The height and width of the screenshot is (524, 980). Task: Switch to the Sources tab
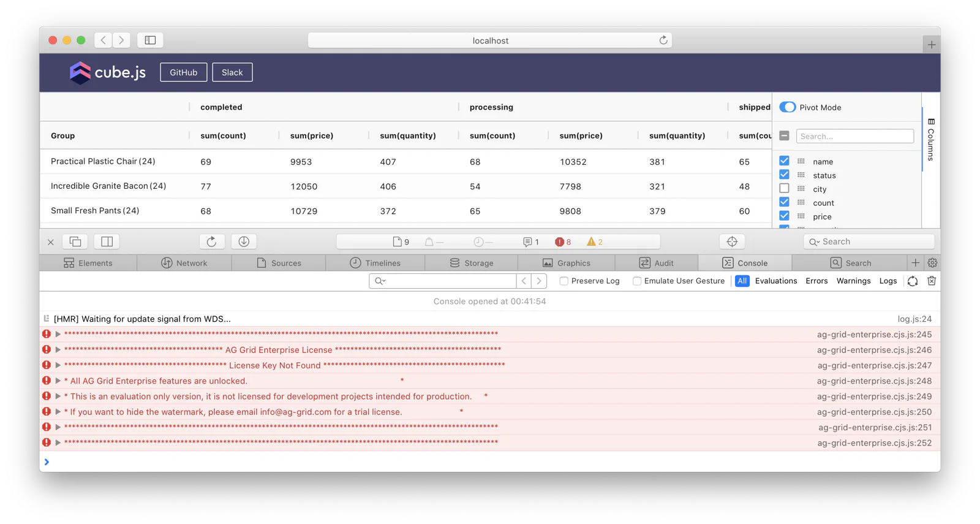click(x=279, y=263)
